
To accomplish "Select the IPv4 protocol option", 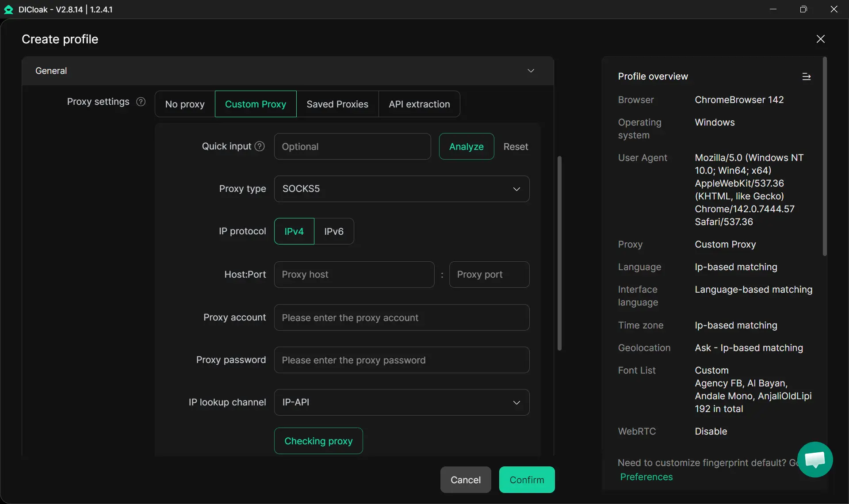I will [294, 231].
